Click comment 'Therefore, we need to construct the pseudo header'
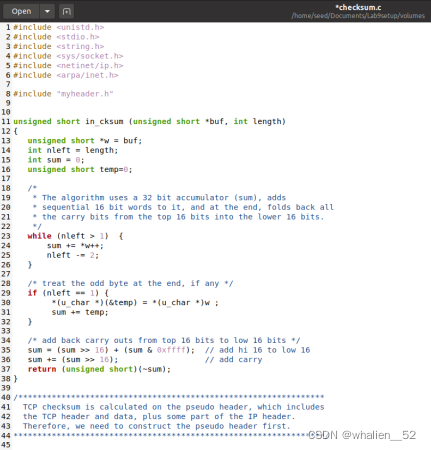431x450 pixels. 157,426
